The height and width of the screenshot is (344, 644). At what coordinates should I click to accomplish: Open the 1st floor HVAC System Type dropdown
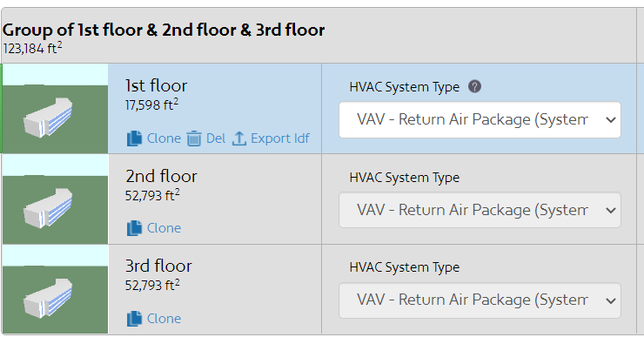pyautogui.click(x=480, y=119)
